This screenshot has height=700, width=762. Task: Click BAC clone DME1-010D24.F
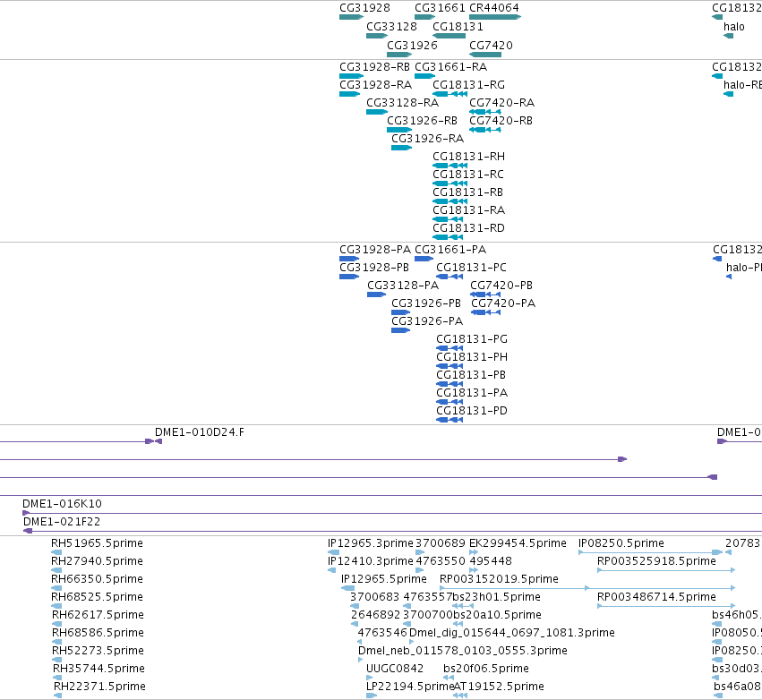click(x=158, y=441)
